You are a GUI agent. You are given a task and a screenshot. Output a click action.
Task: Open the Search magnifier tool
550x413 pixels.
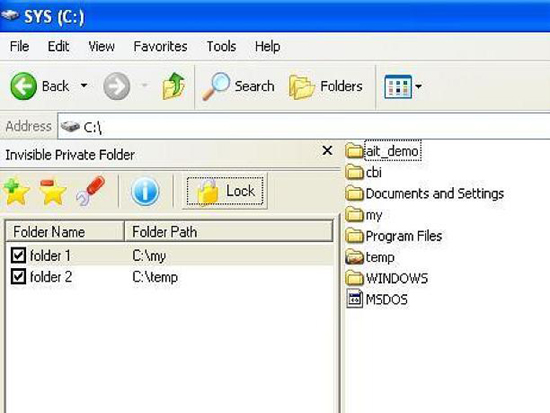coord(238,86)
